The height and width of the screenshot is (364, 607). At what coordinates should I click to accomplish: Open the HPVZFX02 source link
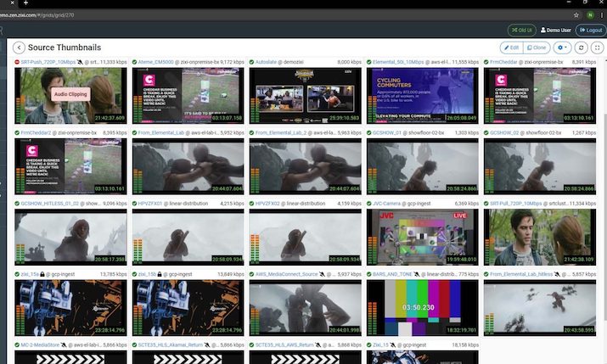click(x=267, y=204)
